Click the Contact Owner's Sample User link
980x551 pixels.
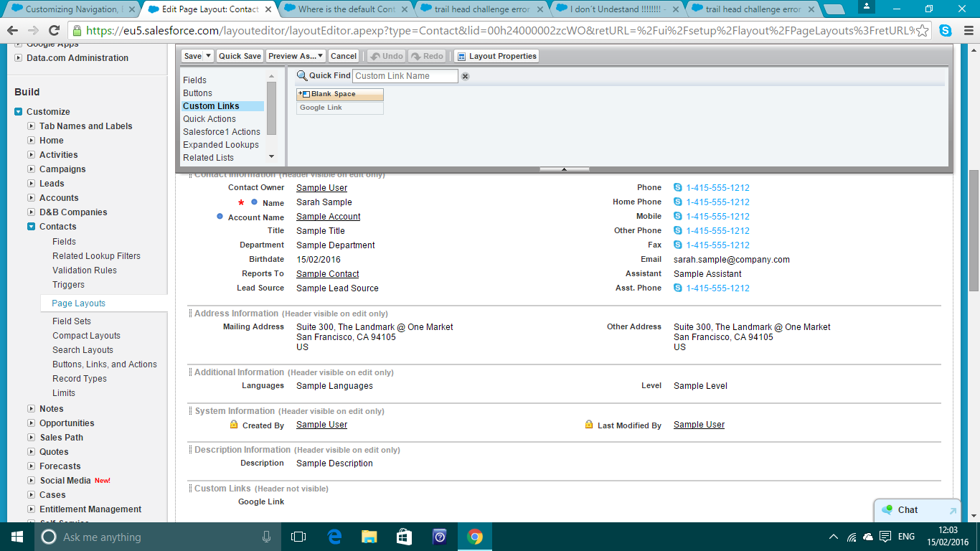click(x=321, y=188)
